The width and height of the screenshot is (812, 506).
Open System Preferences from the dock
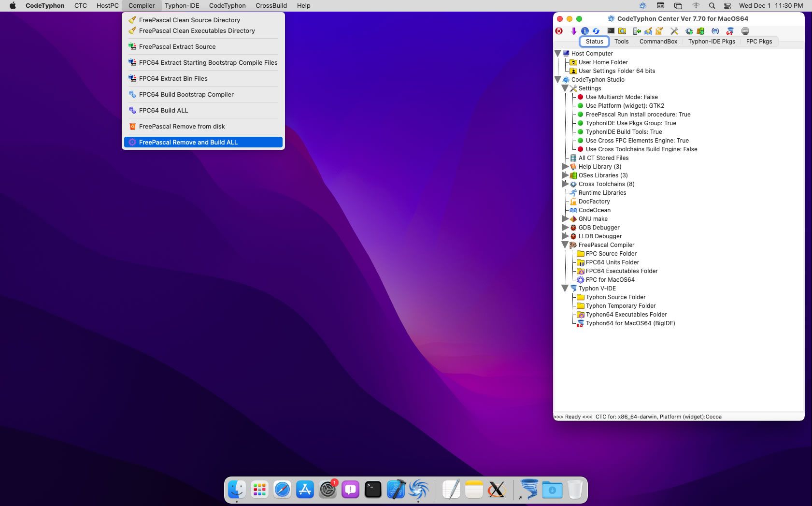pyautogui.click(x=328, y=490)
